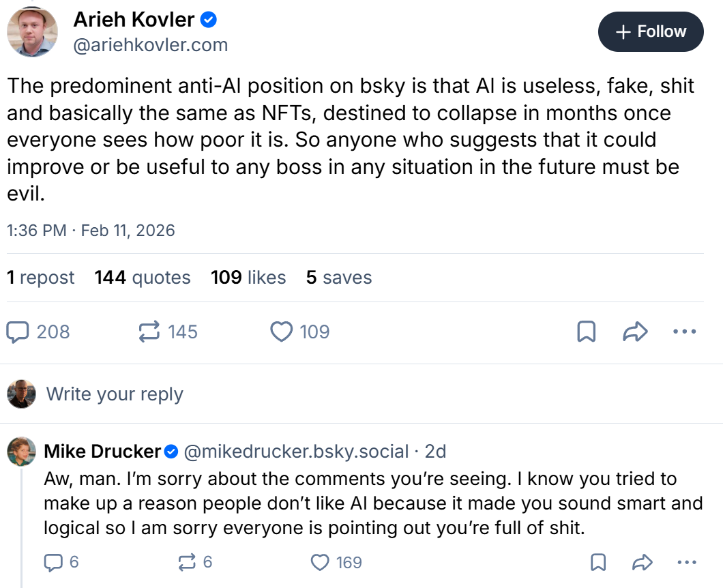Click the reply icon on Arieh Kovler's post
The image size is (723, 588).
click(18, 332)
